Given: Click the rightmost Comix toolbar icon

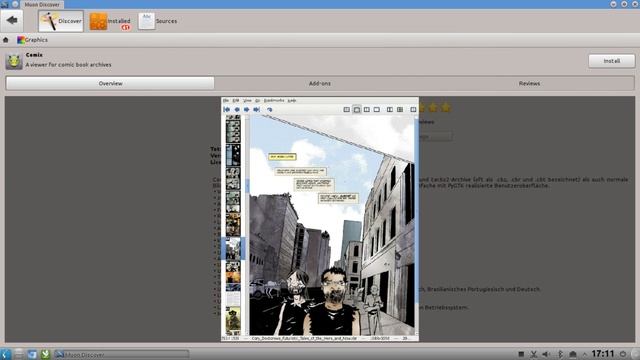Looking at the screenshot, I should (x=413, y=109).
